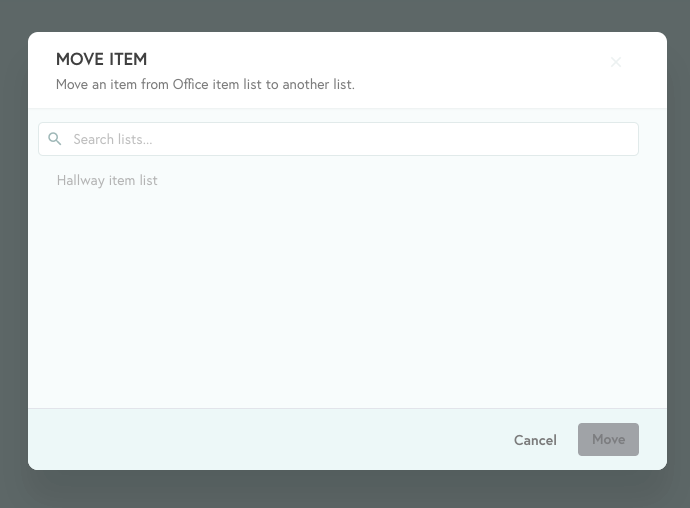Click the MOVE ITEM dialog title

pyautogui.click(x=102, y=59)
